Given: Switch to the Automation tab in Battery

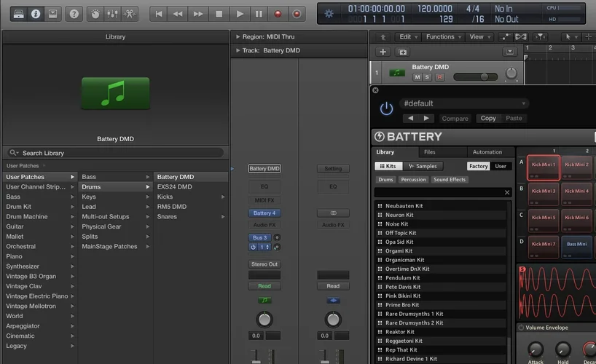Looking at the screenshot, I should 487,152.
